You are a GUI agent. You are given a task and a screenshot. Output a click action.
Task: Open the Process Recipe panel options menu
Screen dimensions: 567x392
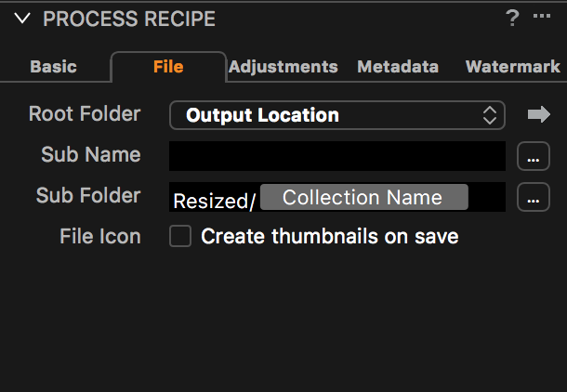pyautogui.click(x=542, y=16)
